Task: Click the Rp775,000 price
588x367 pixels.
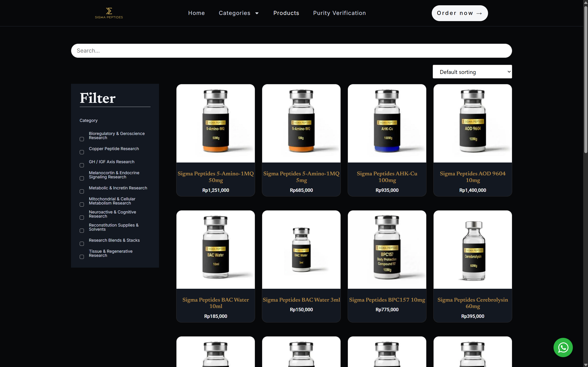Action: click(x=387, y=310)
